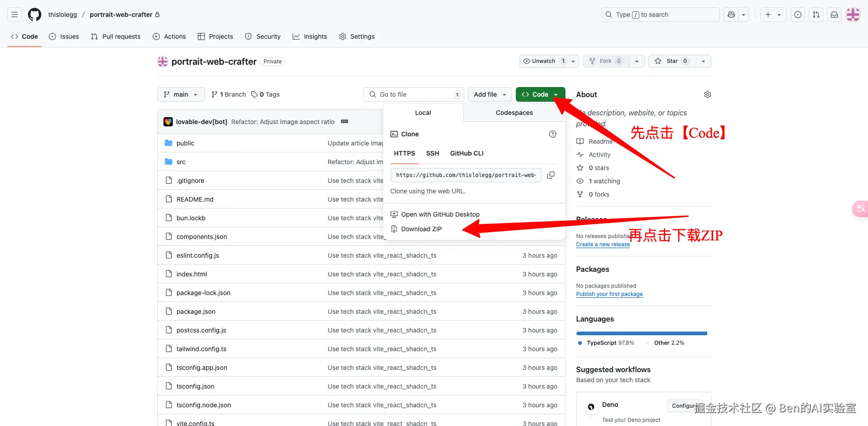Select the HTTPS clone option
Viewport: 868px width, 426px height.
click(x=405, y=153)
